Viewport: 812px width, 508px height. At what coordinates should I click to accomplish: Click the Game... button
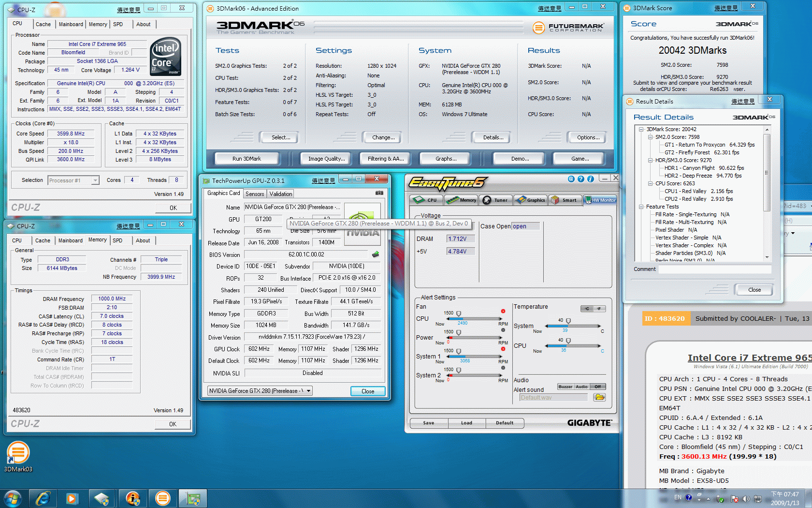580,159
